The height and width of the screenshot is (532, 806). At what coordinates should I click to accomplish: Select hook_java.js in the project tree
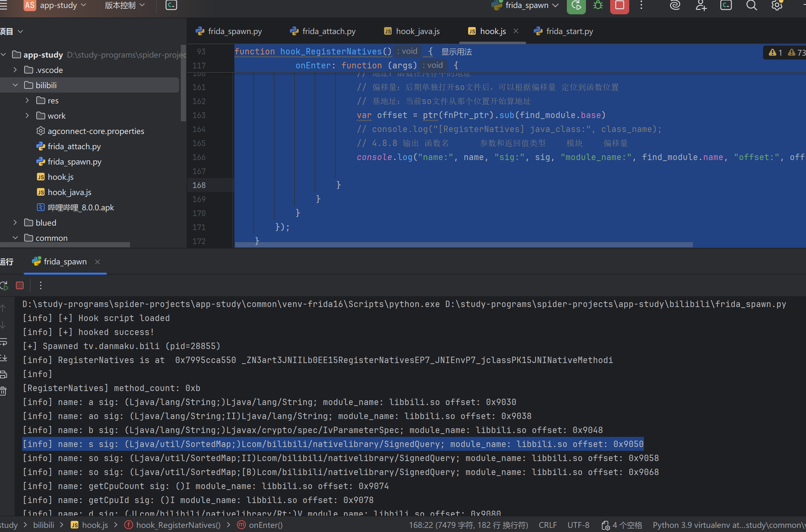64,192
